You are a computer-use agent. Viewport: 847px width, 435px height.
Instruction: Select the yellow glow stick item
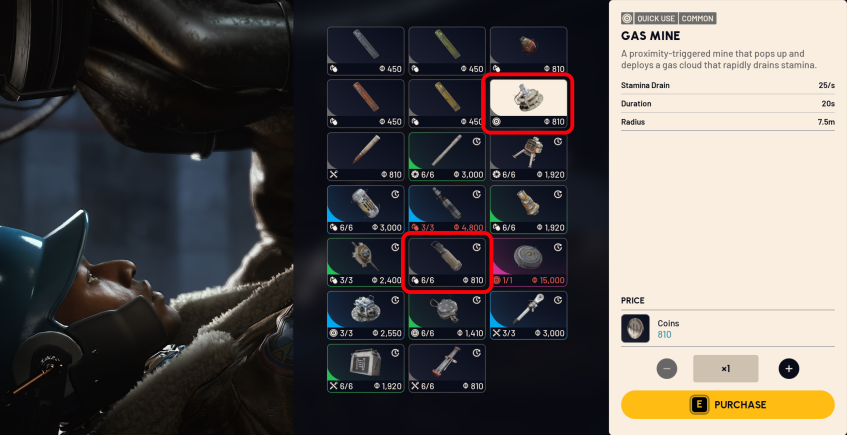pyautogui.click(x=447, y=104)
